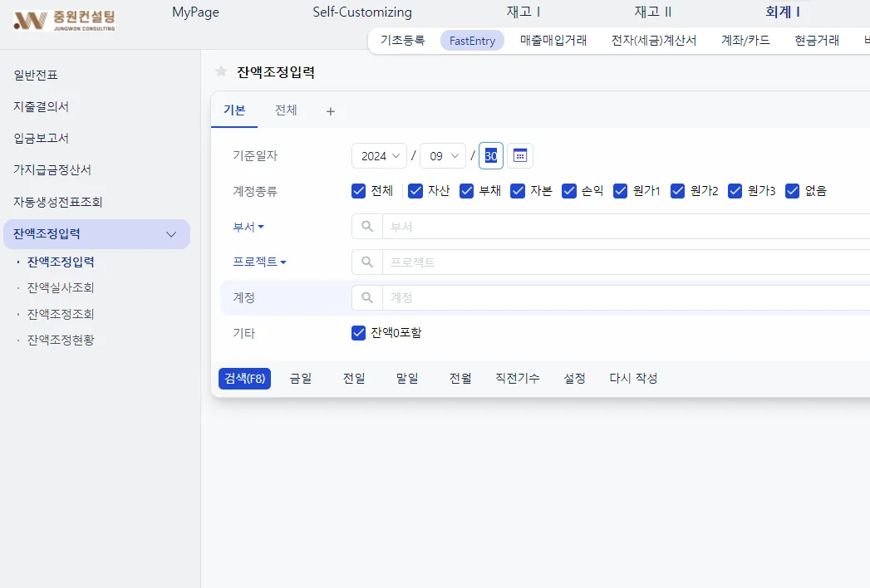870x588 pixels.
Task: Open the 매출매입거래 menu
Action: point(553,41)
